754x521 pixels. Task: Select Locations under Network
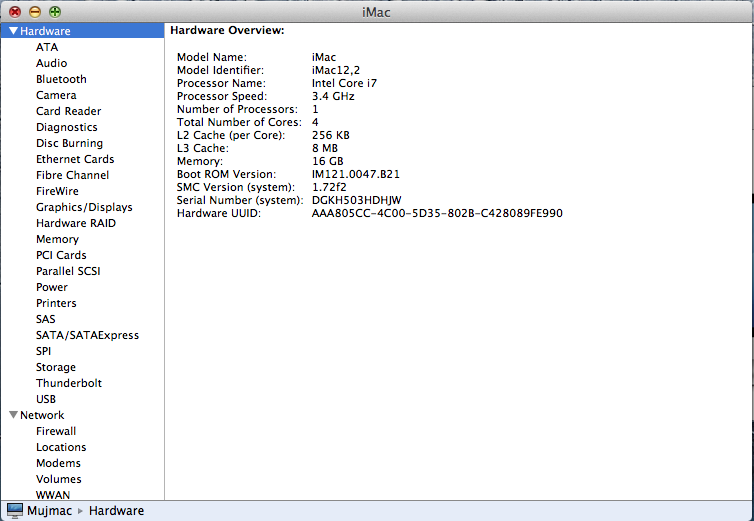(61, 447)
